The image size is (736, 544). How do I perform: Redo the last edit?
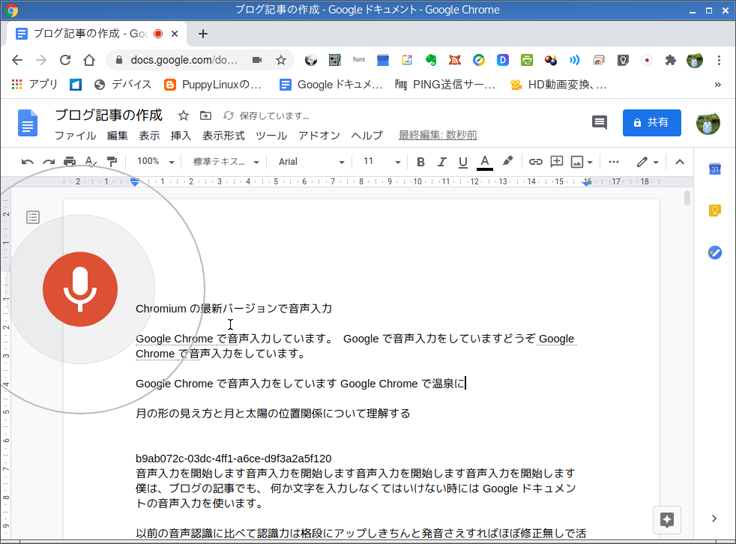(49, 162)
